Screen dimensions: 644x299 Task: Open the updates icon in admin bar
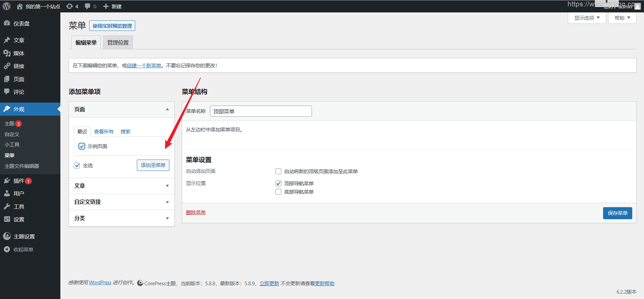[70, 6]
